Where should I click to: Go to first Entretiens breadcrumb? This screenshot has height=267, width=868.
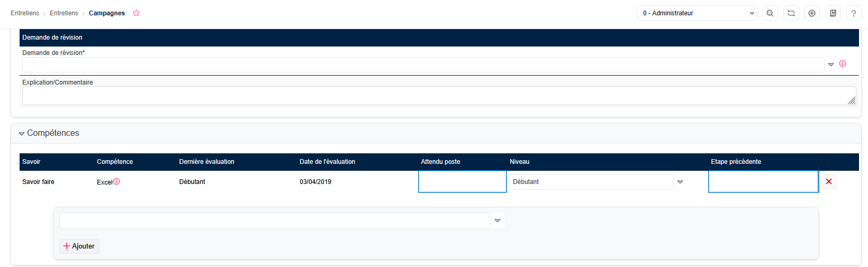[25, 13]
